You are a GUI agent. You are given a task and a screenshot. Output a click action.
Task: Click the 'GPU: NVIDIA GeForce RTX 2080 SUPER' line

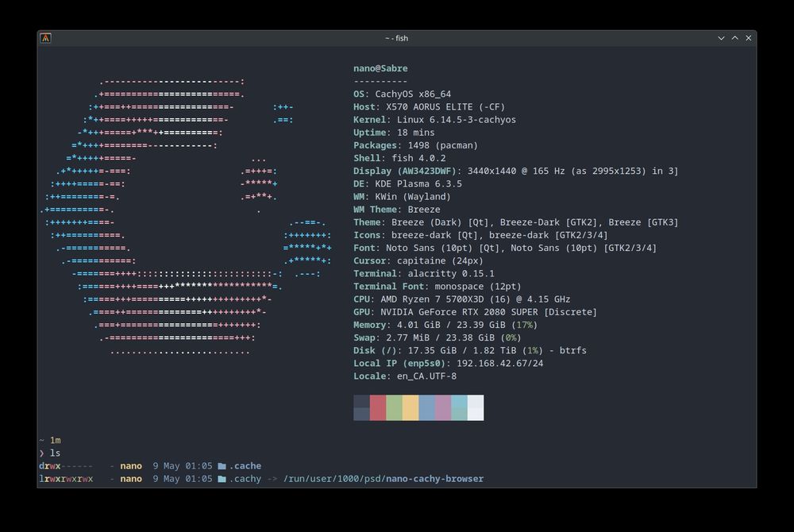[475, 312]
